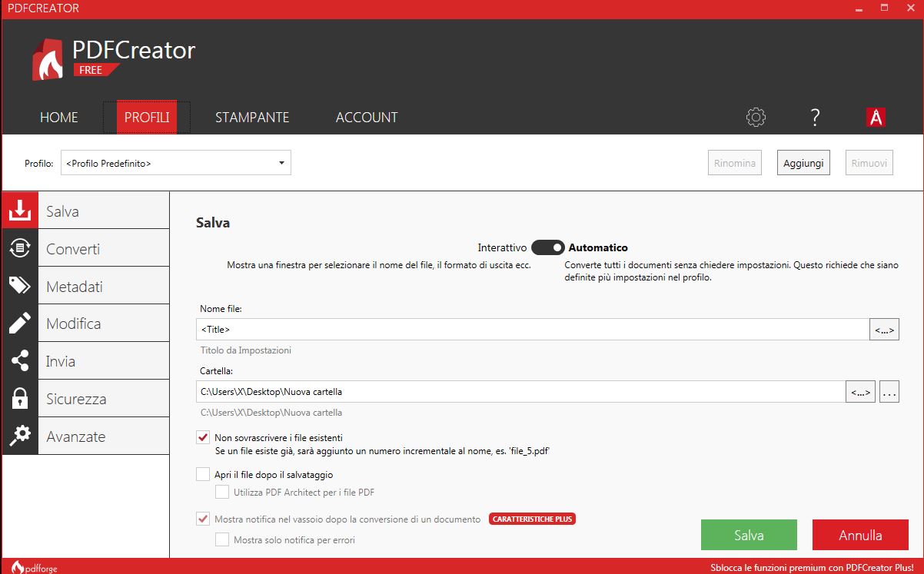The width and height of the screenshot is (924, 574).
Task: Open Sicurezza section in sidebar
Action: point(85,398)
